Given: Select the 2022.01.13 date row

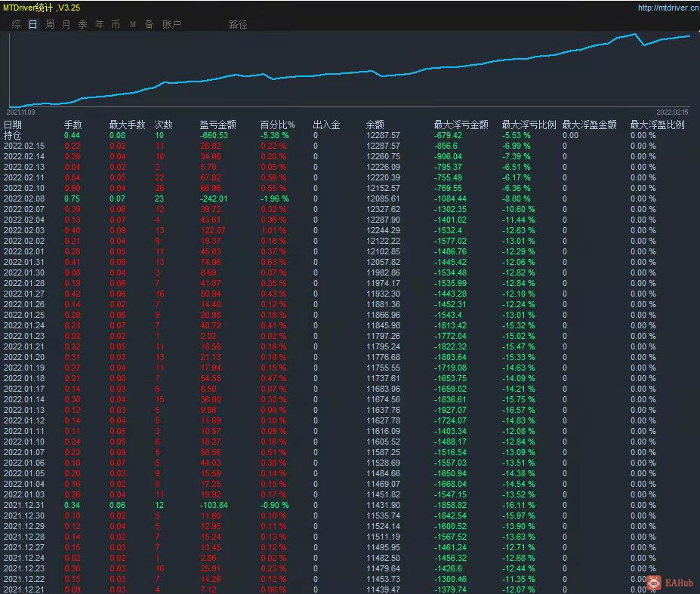Looking at the screenshot, I should [x=24, y=410].
